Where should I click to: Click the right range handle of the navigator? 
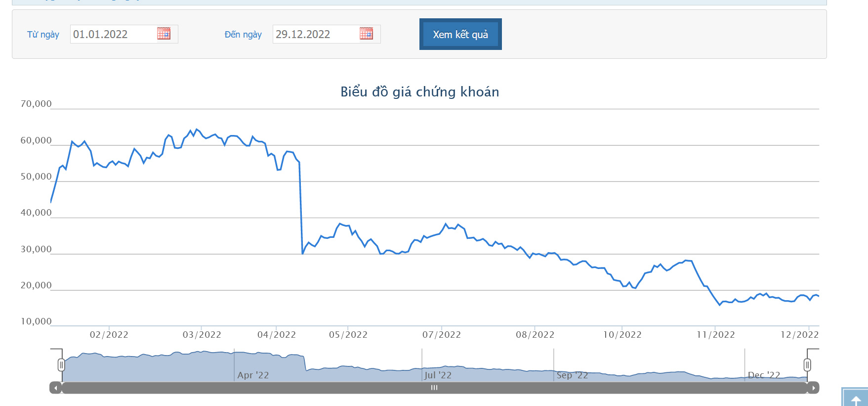[807, 365]
